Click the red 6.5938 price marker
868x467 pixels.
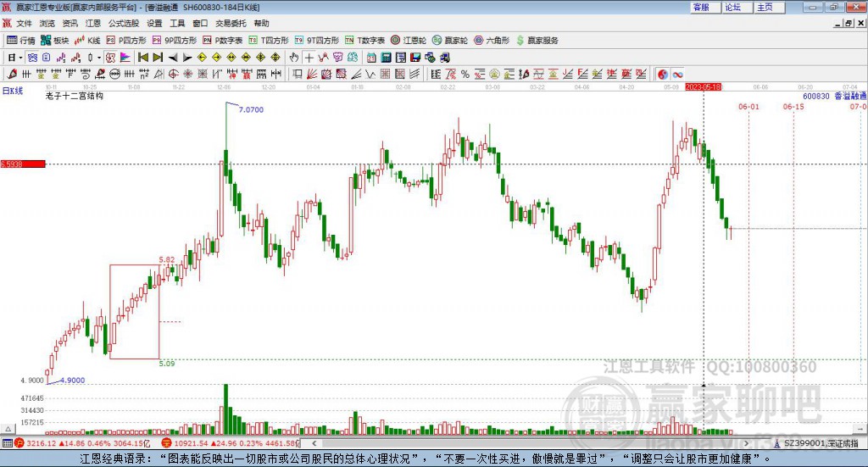point(23,164)
